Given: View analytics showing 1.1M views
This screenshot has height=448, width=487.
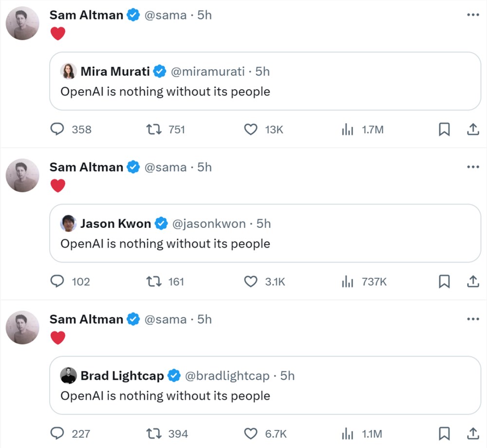Looking at the screenshot, I should click(x=348, y=433).
